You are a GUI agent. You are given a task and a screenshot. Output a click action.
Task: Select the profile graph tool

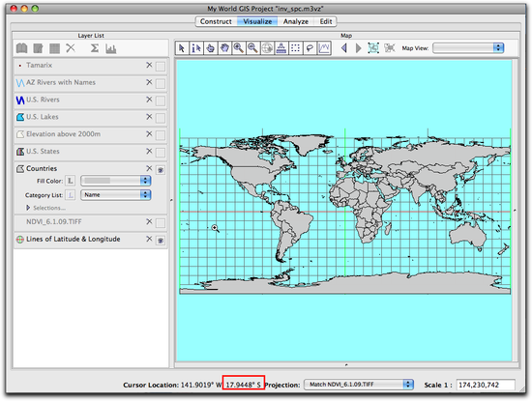coord(324,48)
